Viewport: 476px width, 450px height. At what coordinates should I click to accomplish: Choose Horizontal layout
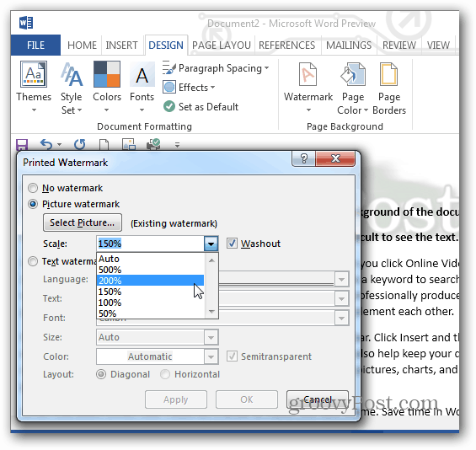[165, 374]
